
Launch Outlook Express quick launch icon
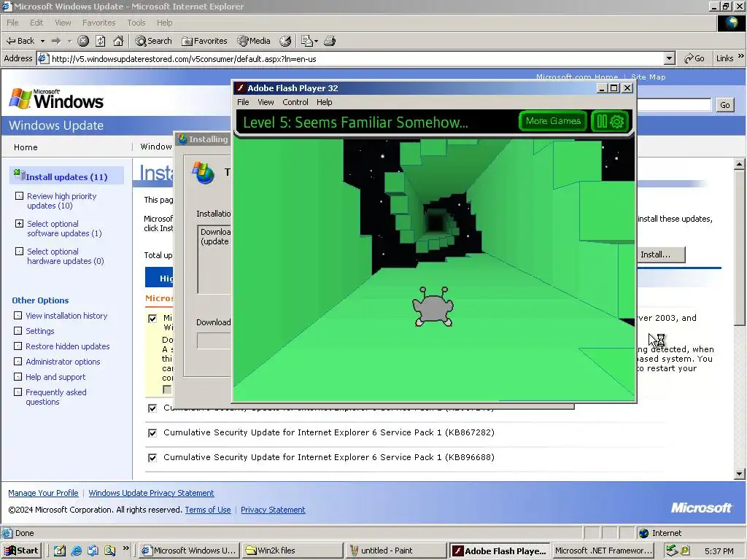93,551
